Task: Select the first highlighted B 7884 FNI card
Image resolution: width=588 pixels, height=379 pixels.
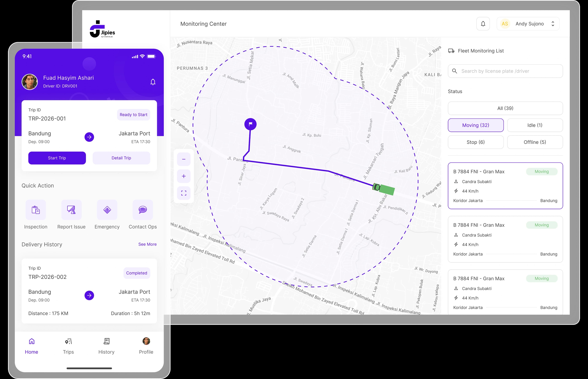Action: coord(505,186)
